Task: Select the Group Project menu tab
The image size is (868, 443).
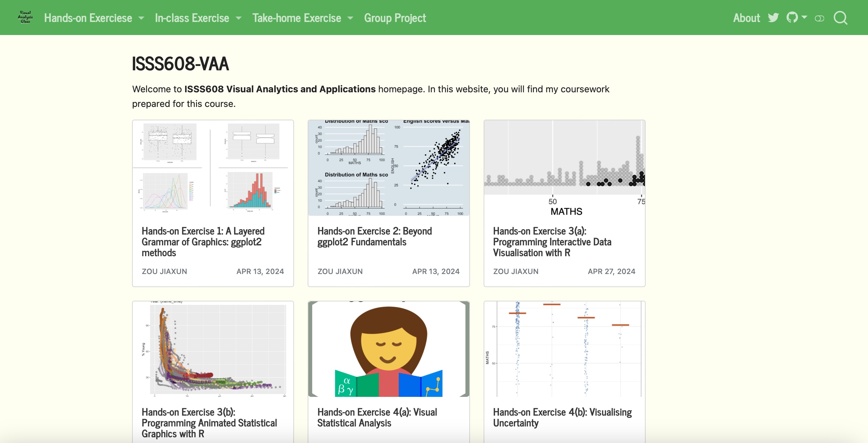Action: coord(395,18)
